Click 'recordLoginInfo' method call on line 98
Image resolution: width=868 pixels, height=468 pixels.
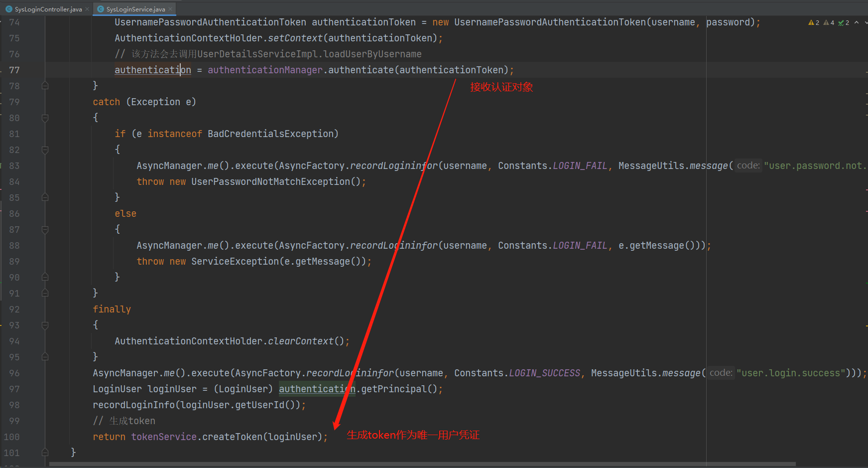coord(133,405)
